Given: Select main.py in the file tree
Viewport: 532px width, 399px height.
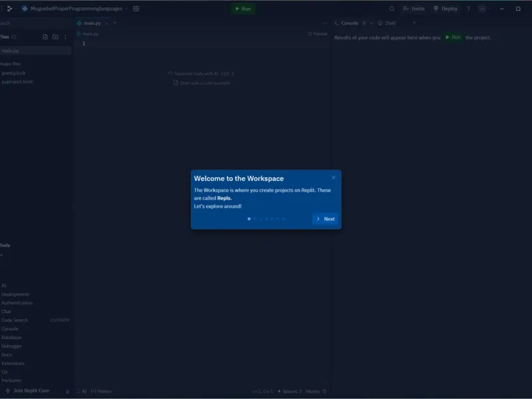Looking at the screenshot, I should click(x=36, y=51).
